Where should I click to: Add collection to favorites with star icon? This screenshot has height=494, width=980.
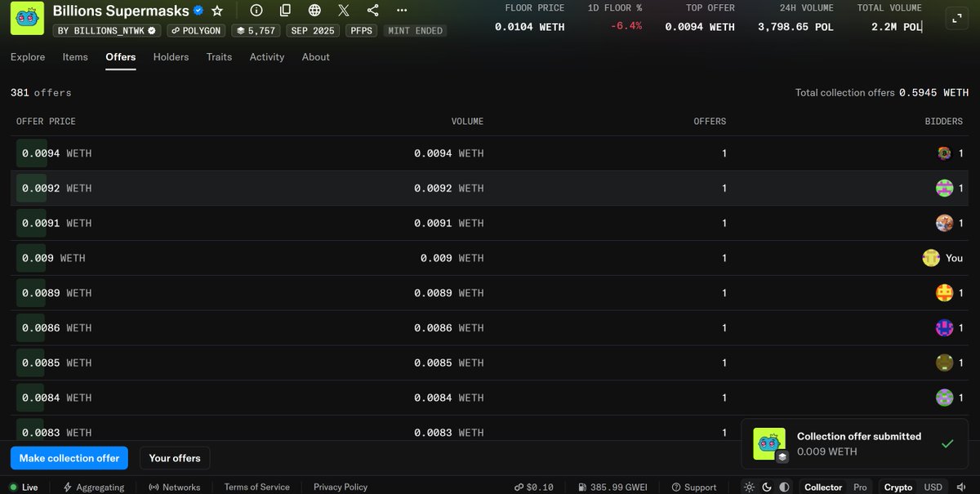click(216, 11)
